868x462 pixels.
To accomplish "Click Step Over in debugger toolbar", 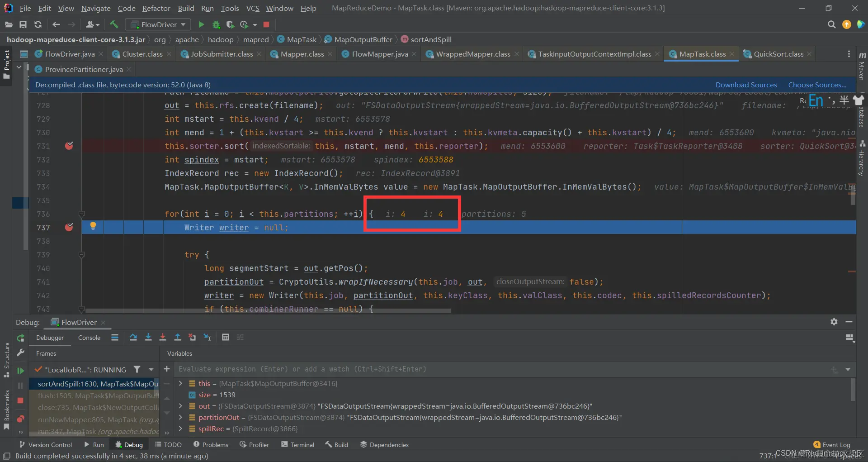I will click(x=133, y=337).
